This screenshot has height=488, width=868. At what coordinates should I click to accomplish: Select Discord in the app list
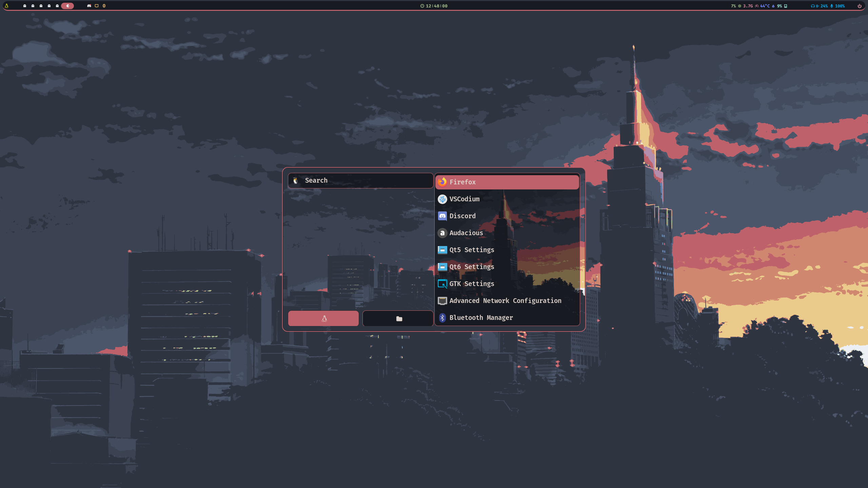462,216
